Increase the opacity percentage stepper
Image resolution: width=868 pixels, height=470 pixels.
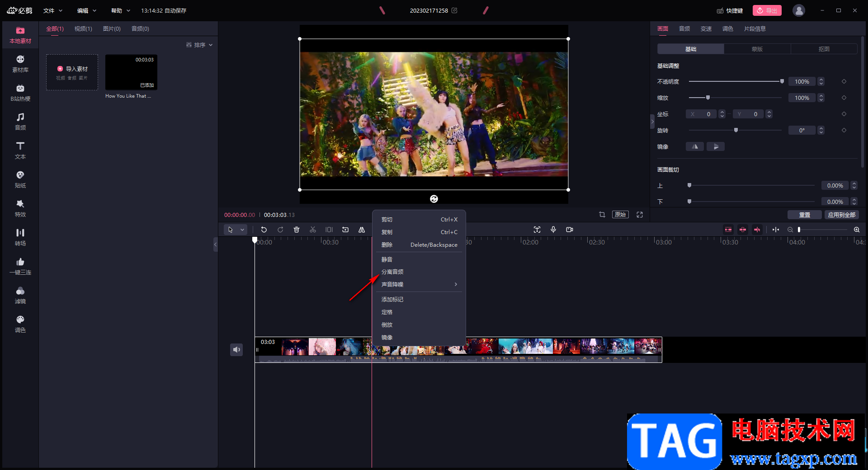click(821, 80)
